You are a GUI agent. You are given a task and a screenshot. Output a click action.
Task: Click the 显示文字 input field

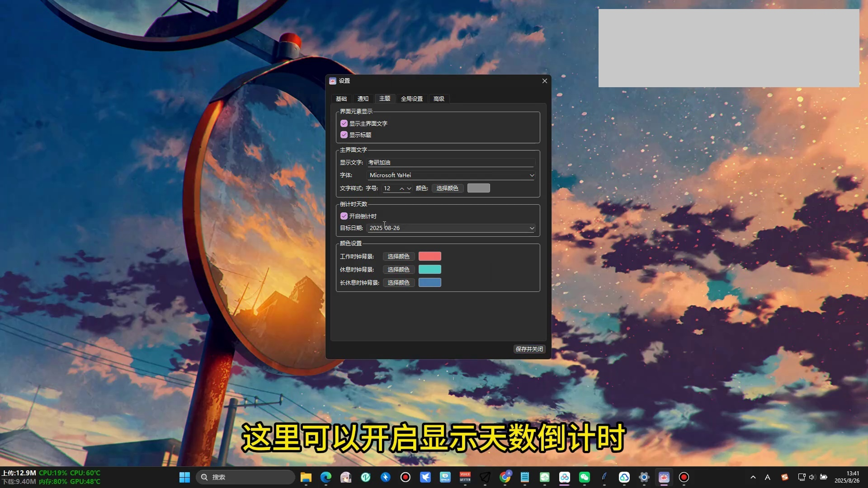tap(451, 162)
